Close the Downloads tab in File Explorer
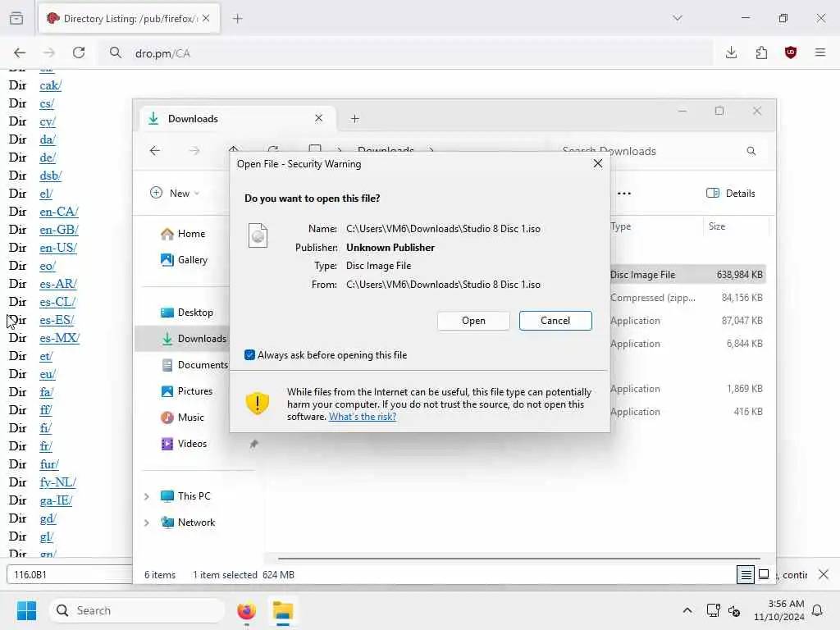The height and width of the screenshot is (630, 840). (x=319, y=118)
